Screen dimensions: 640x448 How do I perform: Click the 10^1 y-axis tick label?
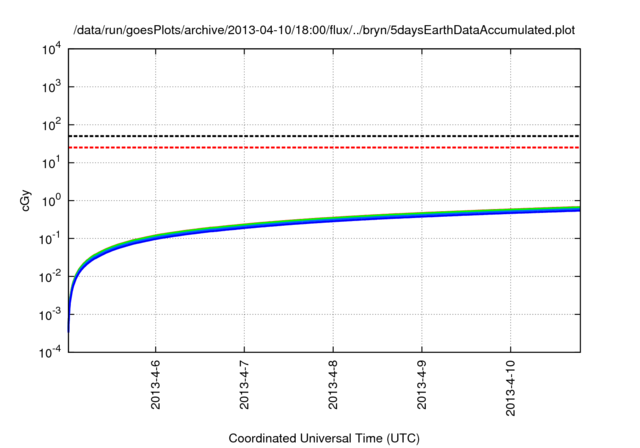51,163
